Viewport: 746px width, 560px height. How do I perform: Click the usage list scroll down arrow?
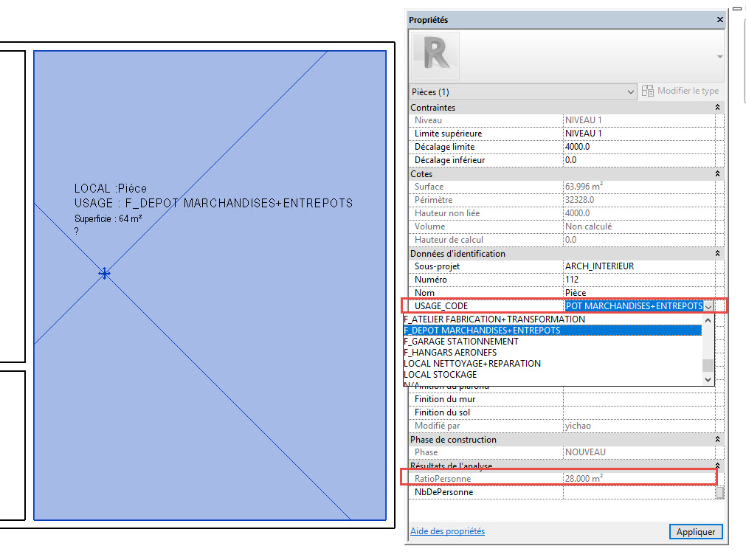pos(708,380)
